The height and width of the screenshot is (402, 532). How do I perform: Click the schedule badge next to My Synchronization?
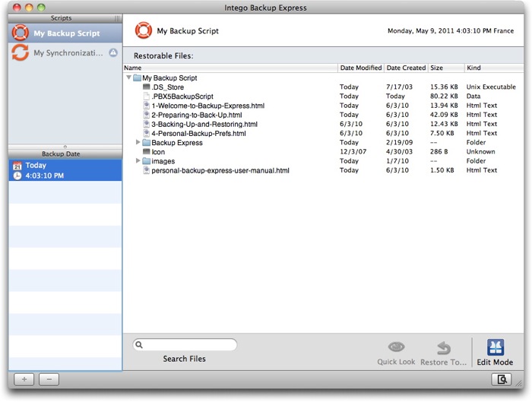[113, 52]
